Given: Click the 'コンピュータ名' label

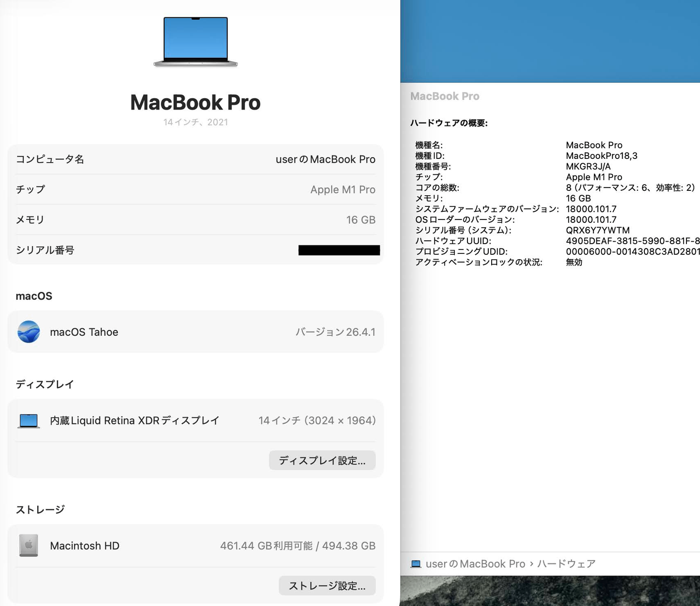Looking at the screenshot, I should (50, 159).
